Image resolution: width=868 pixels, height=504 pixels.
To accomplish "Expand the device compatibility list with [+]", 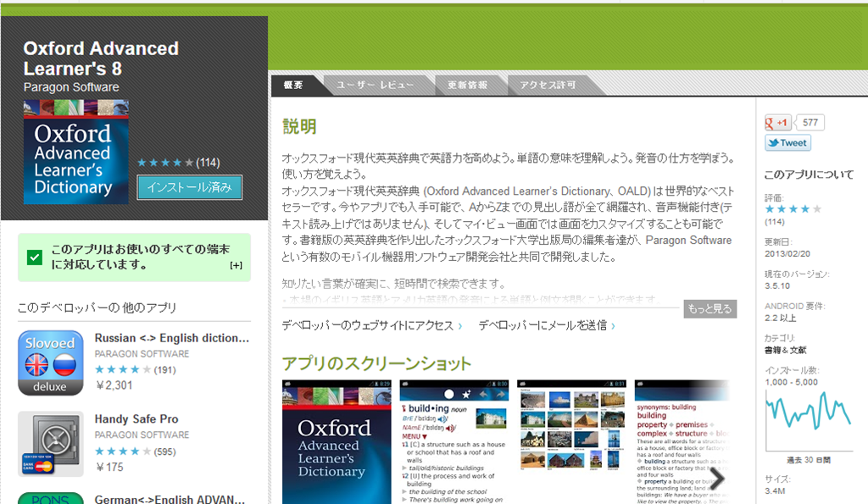I will (x=236, y=265).
